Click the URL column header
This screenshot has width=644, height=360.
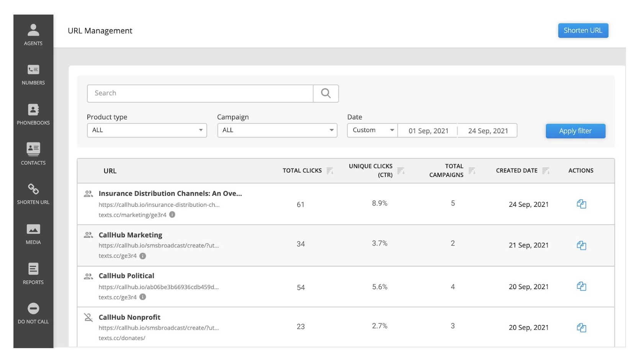tap(110, 171)
